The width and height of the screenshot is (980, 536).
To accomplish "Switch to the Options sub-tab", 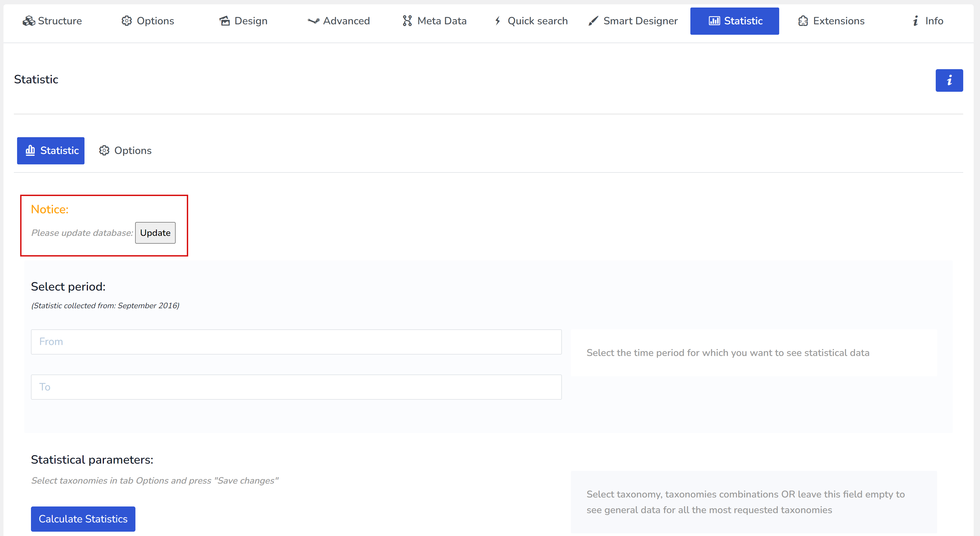I will click(125, 151).
